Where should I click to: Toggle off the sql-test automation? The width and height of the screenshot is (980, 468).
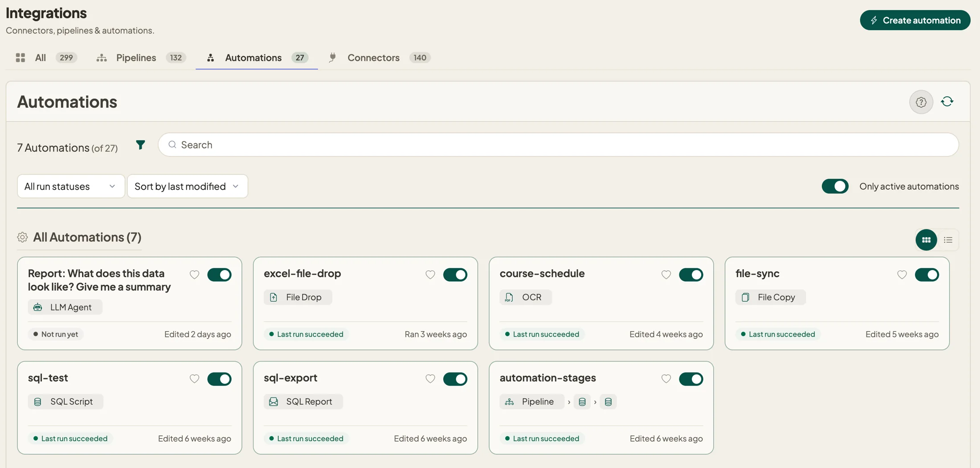219,379
